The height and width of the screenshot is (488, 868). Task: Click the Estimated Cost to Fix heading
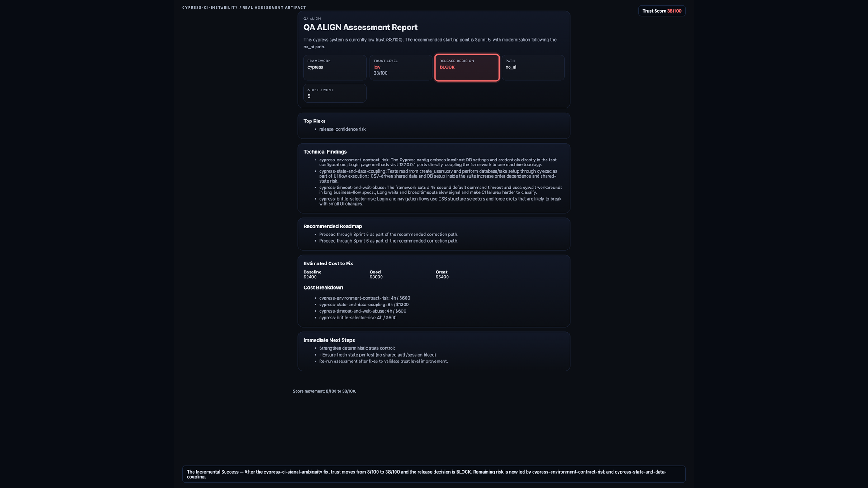(328, 263)
